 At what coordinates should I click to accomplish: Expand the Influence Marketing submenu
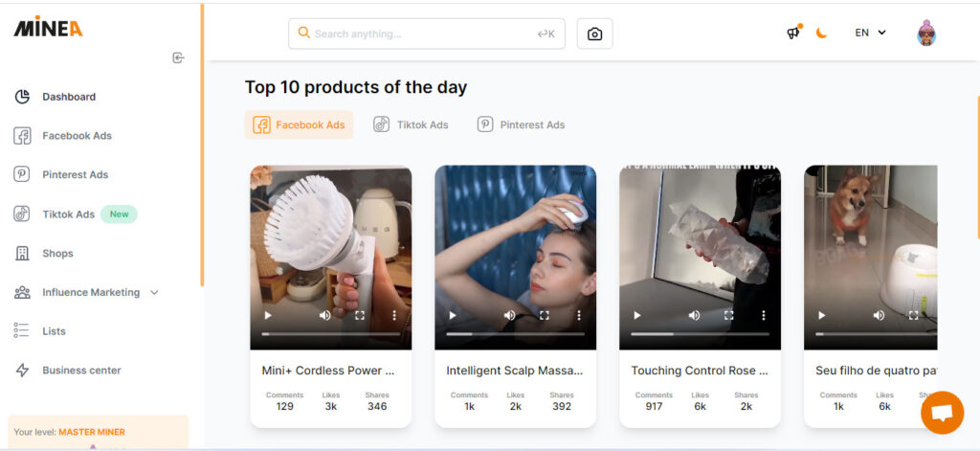point(154,292)
